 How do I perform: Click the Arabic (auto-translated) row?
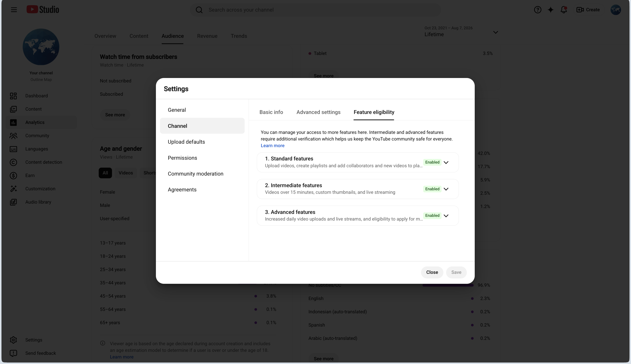(399, 338)
